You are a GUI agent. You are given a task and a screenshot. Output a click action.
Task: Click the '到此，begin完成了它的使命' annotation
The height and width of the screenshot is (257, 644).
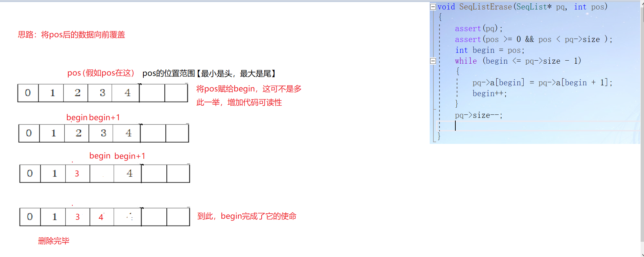(x=247, y=216)
